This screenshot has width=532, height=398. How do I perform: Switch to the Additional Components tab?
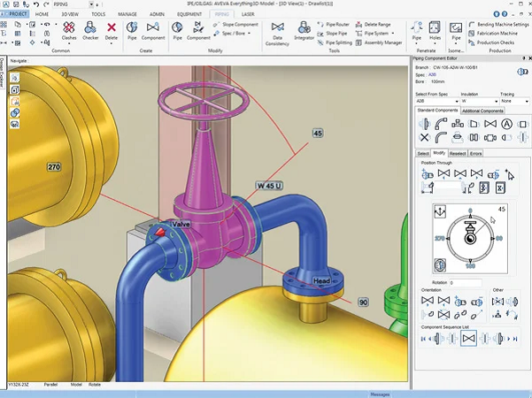pyautogui.click(x=483, y=111)
